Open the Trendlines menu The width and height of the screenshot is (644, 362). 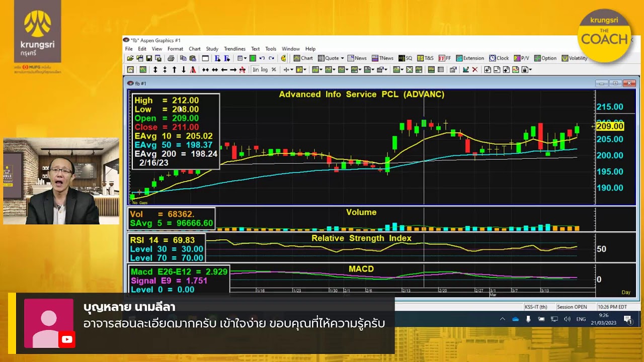pos(234,49)
